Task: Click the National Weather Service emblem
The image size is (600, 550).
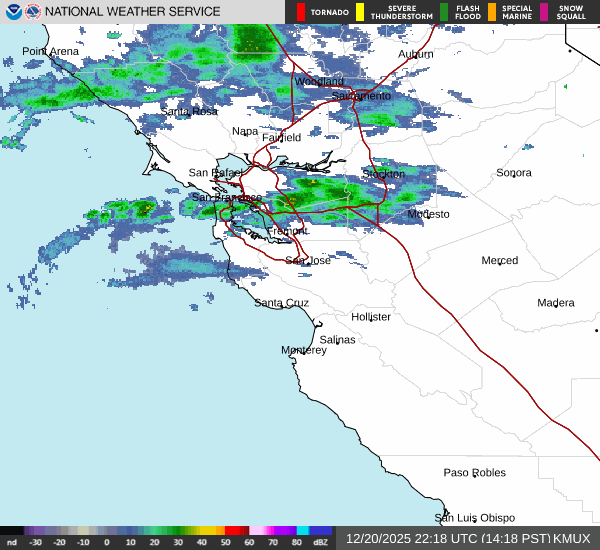Action: point(33,12)
